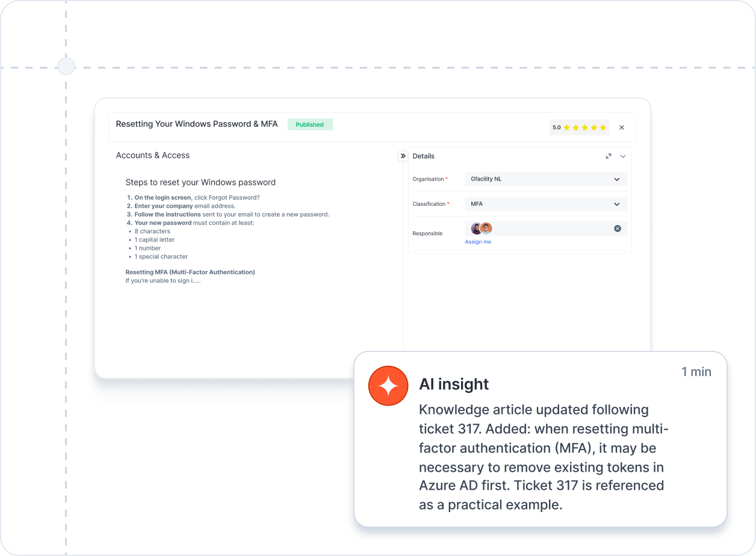
Task: Click the Accounts & Access category label
Action: (153, 155)
